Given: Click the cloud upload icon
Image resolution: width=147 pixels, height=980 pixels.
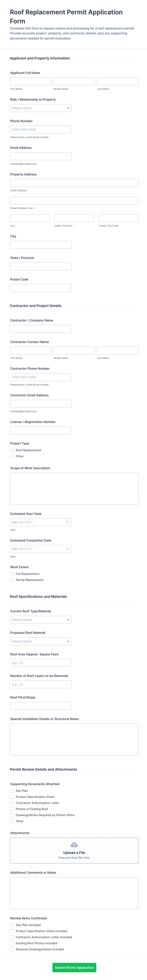Looking at the screenshot, I should click(74, 845).
